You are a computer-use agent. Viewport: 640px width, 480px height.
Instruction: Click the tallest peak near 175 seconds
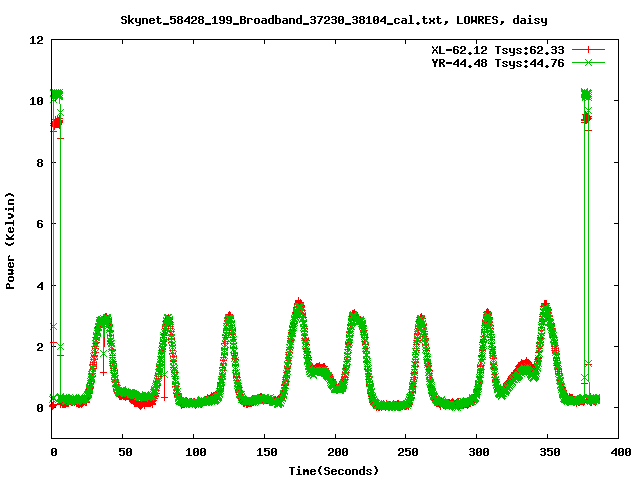click(299, 304)
